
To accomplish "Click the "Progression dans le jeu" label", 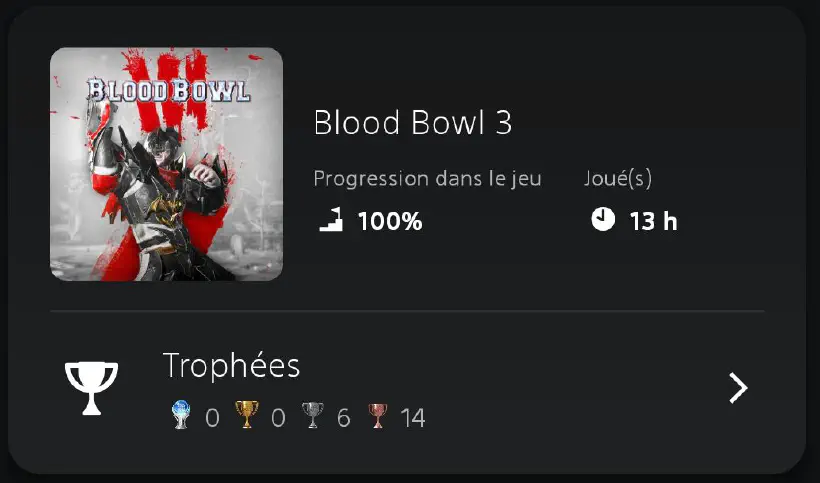I will 427,179.
